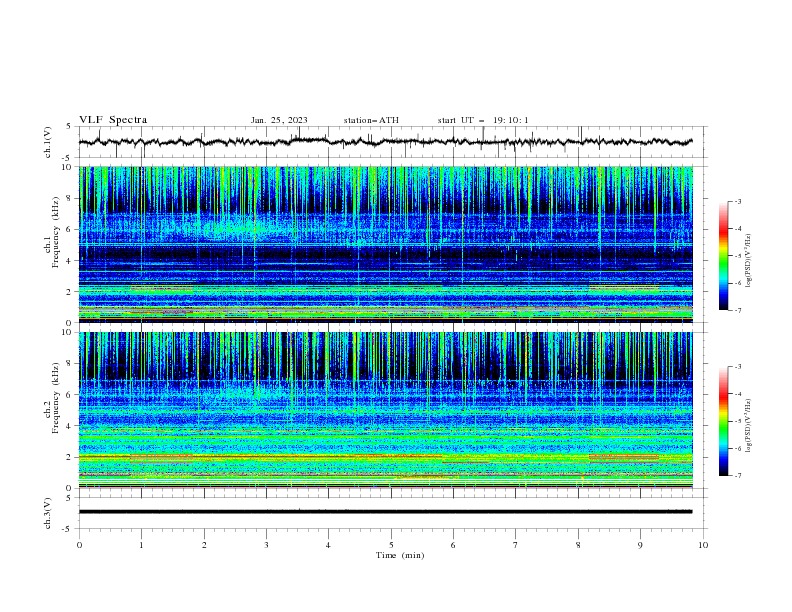Click time axis tick label "10"
This screenshot has width=792, height=612.
point(703,545)
